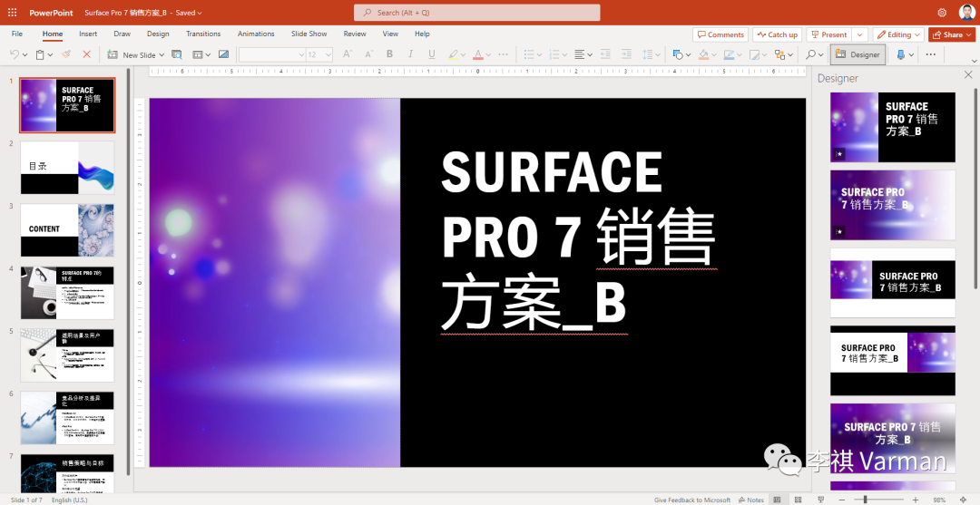980x505 pixels.
Task: Switch to the Insert tab
Action: pos(88,34)
